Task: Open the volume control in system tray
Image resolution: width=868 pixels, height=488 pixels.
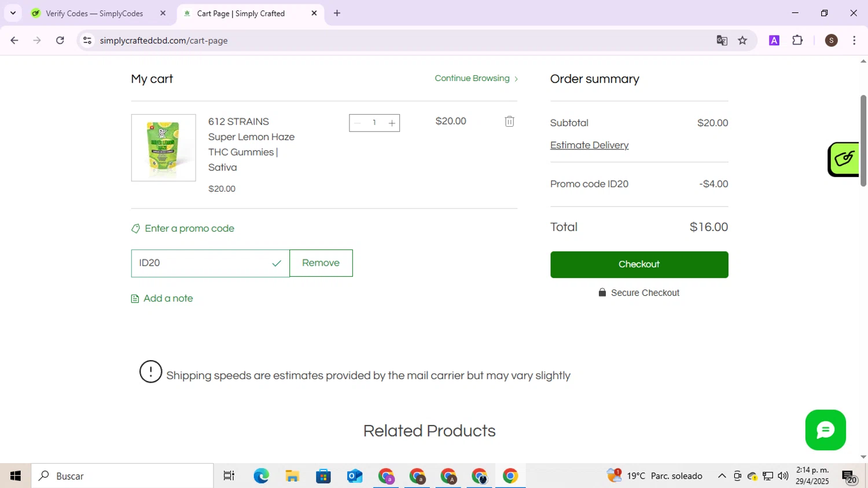Action: [x=783, y=476]
